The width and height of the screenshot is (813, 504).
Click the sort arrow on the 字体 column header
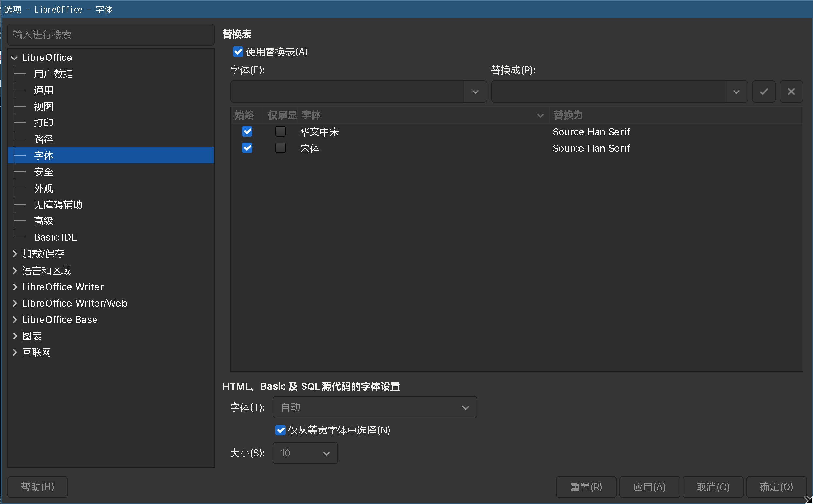click(x=540, y=115)
